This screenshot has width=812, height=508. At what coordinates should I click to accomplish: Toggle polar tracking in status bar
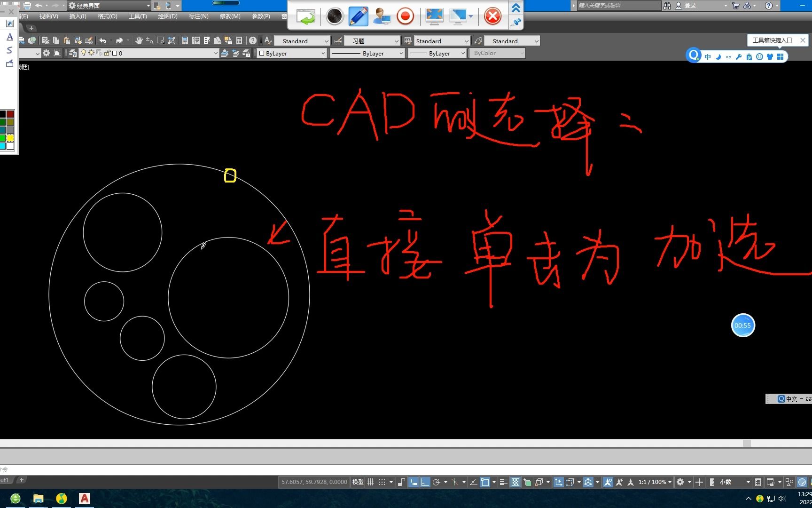click(x=437, y=482)
